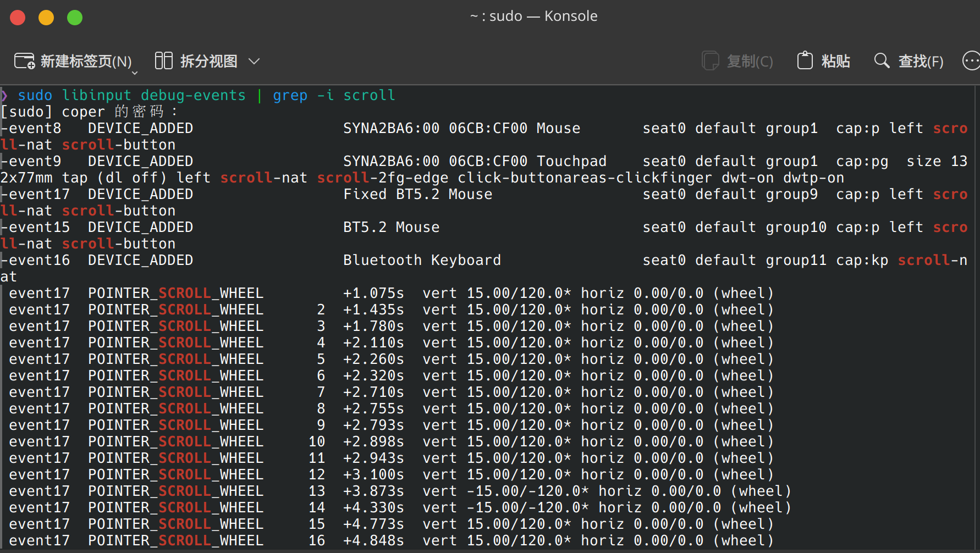
Task: Click the magnifier find icon
Action: tap(882, 60)
